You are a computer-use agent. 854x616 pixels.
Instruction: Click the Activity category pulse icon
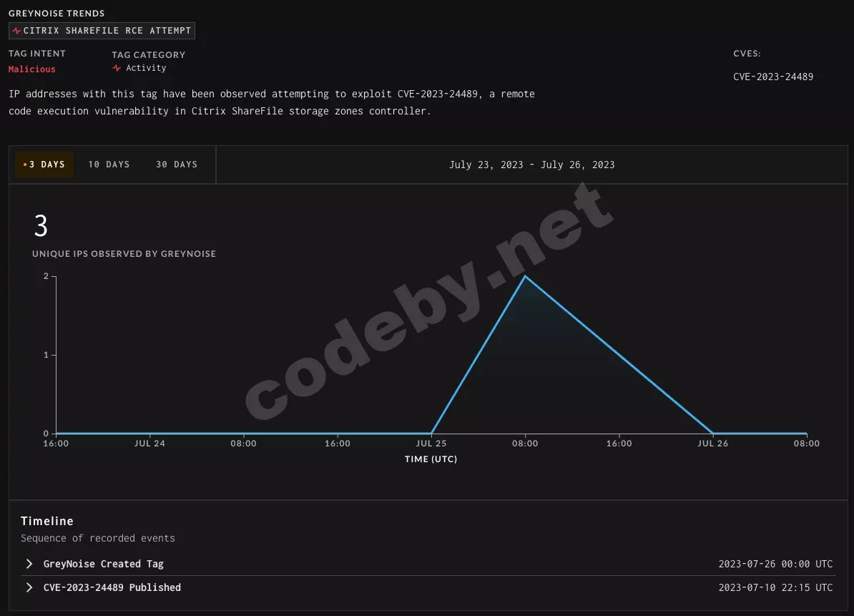[116, 68]
